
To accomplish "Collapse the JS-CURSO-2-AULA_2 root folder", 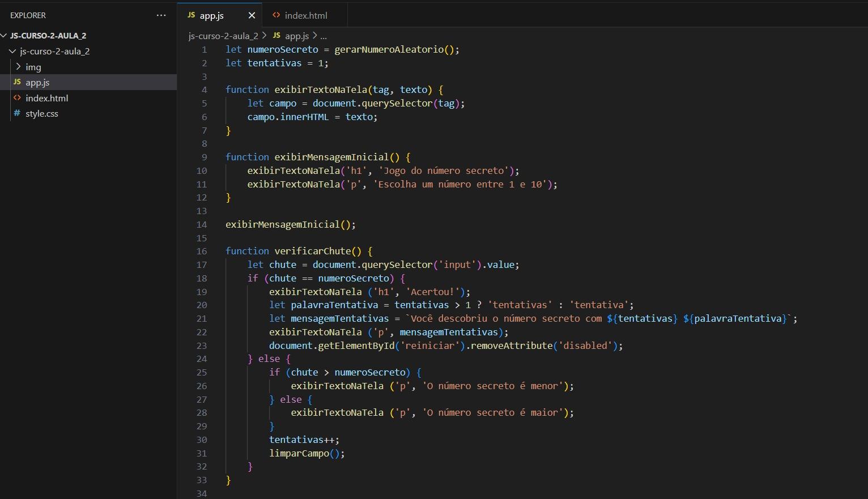I will pyautogui.click(x=5, y=35).
